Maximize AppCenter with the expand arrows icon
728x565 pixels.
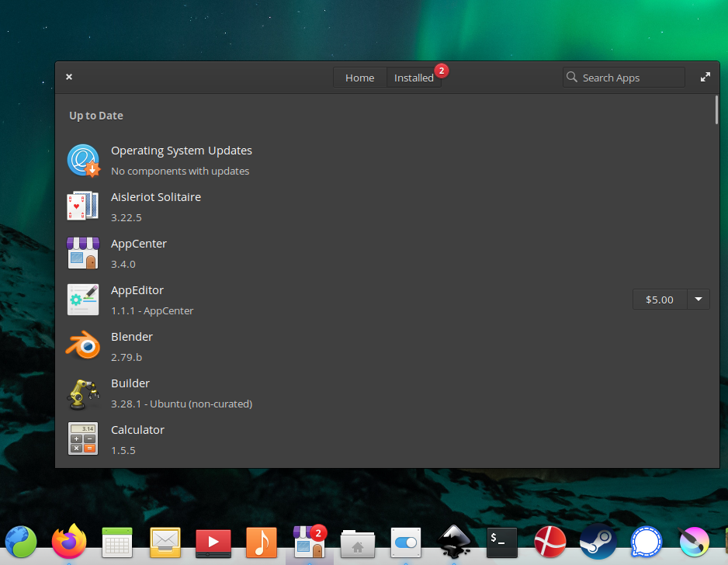(705, 77)
